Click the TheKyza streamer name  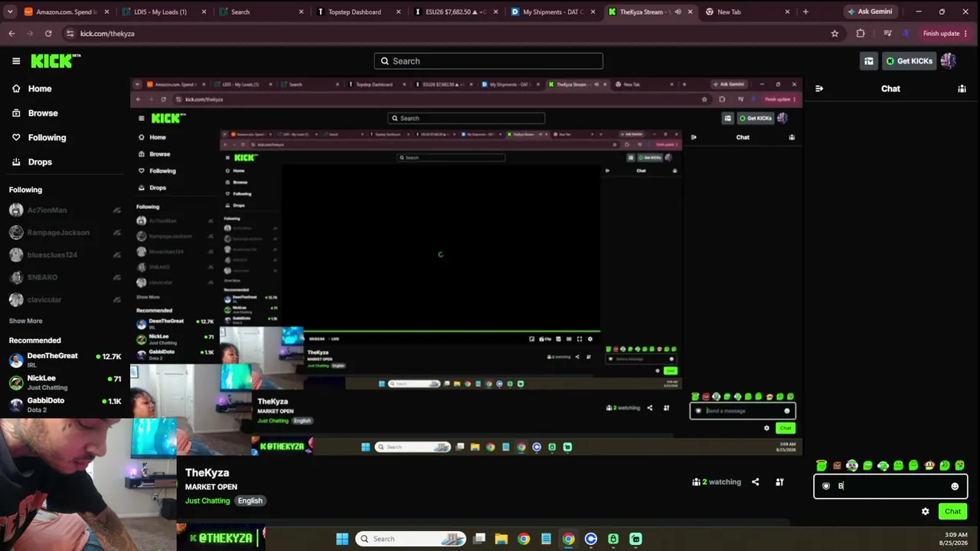pyautogui.click(x=207, y=473)
